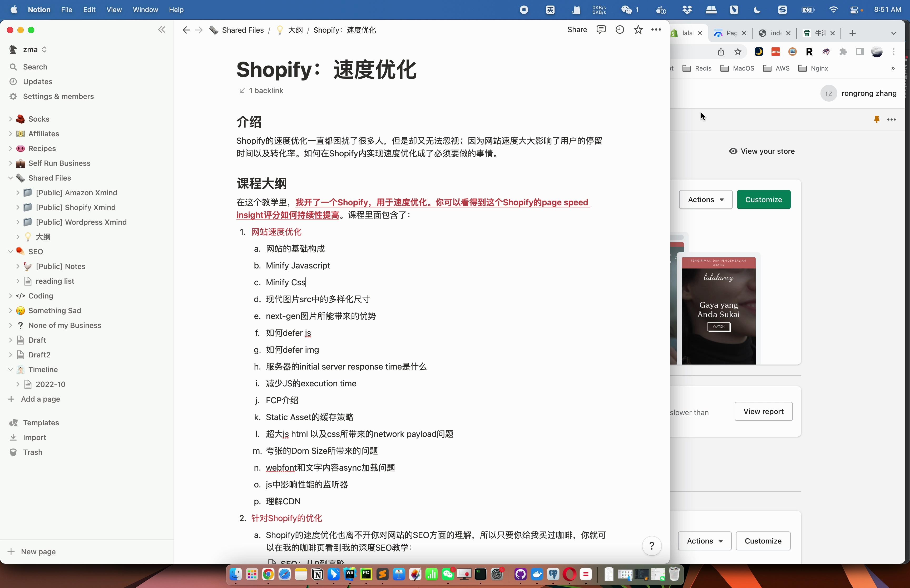Expand the Affiliates page toggle
This screenshot has height=588, width=910.
(x=10, y=134)
